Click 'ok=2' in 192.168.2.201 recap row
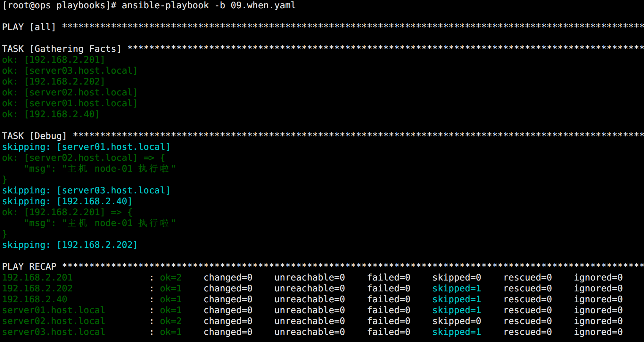644x342 pixels. (171, 277)
